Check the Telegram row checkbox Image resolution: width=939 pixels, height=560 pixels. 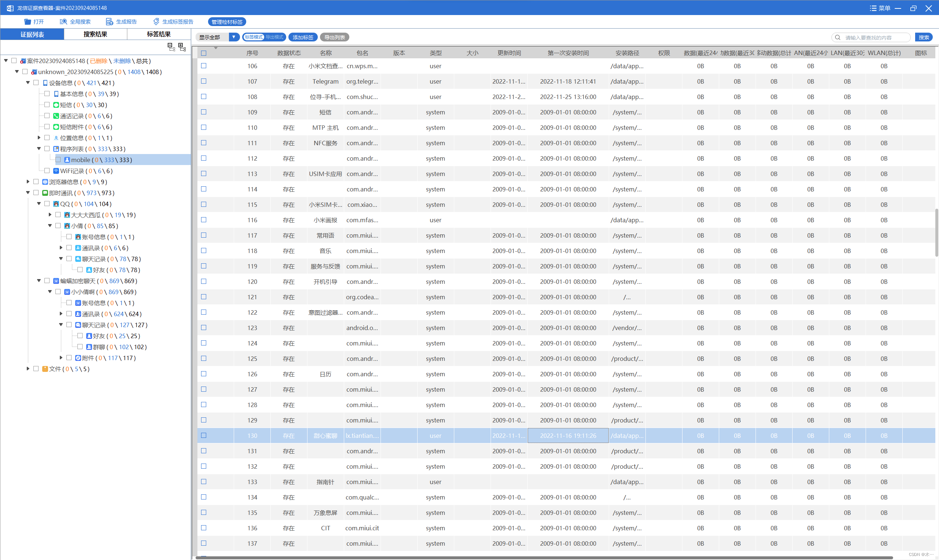pyautogui.click(x=204, y=81)
